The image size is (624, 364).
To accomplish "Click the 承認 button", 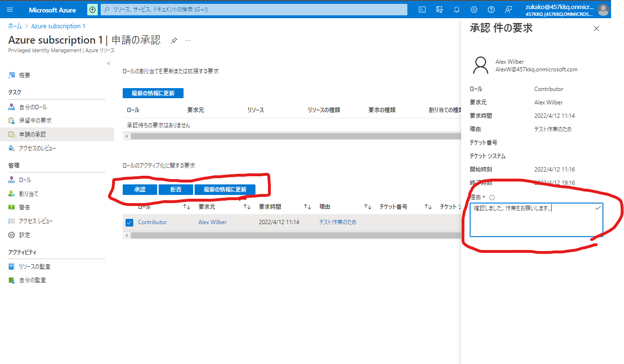I will click(140, 190).
